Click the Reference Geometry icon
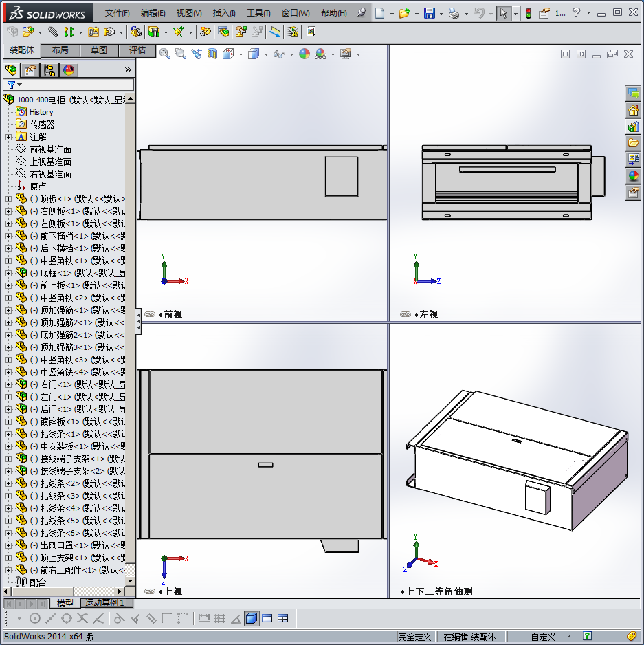 [x=179, y=32]
